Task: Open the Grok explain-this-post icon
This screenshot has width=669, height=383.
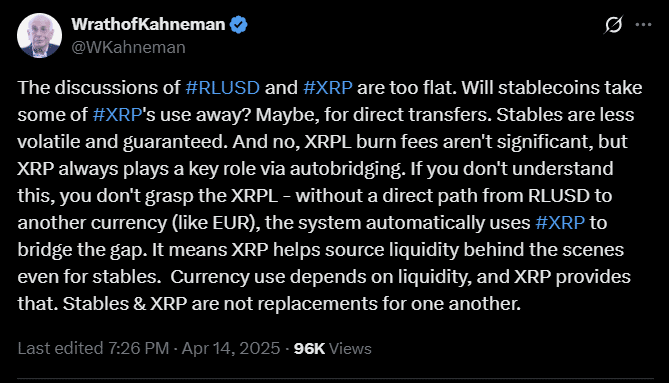Action: click(x=614, y=25)
